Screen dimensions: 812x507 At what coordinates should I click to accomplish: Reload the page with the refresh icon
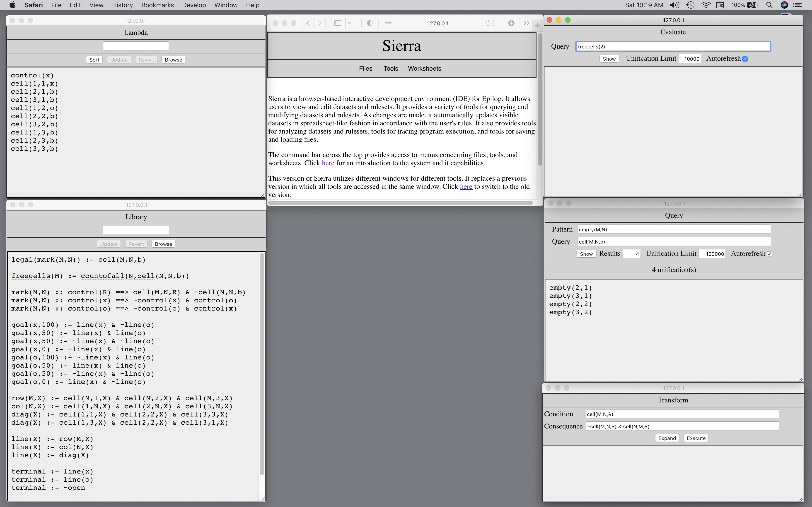[488, 23]
